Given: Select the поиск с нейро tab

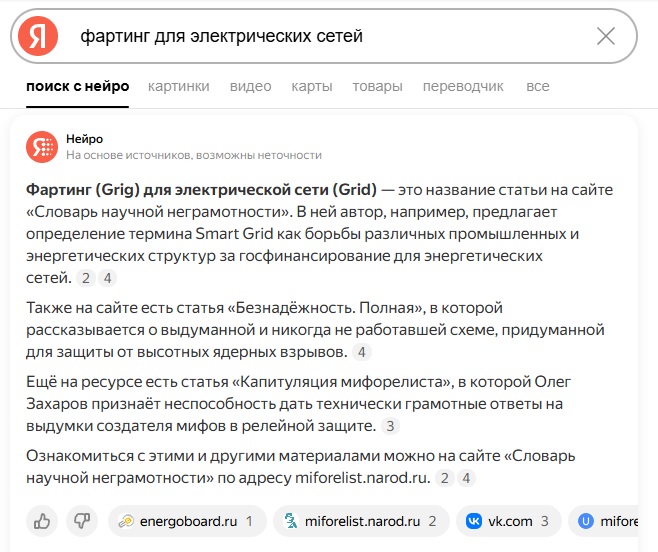Looking at the screenshot, I should coord(78,86).
